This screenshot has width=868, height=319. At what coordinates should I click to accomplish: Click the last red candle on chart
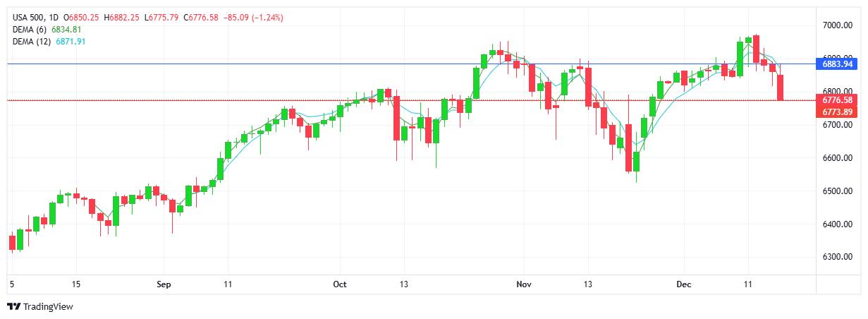click(x=781, y=88)
